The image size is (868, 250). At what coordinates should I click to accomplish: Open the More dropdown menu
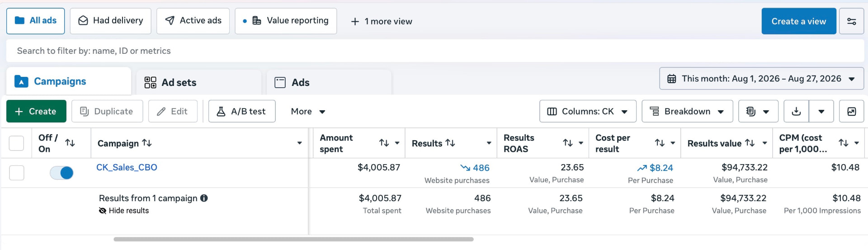[308, 111]
